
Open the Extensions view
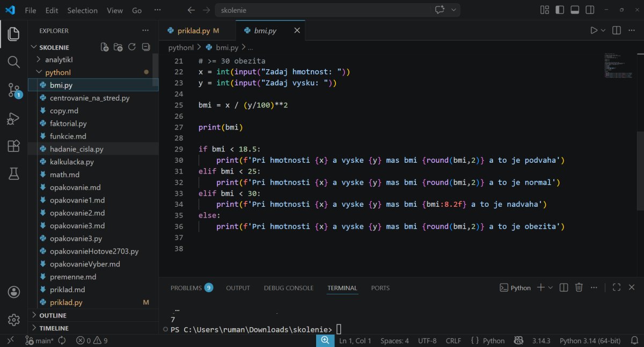[x=14, y=146]
